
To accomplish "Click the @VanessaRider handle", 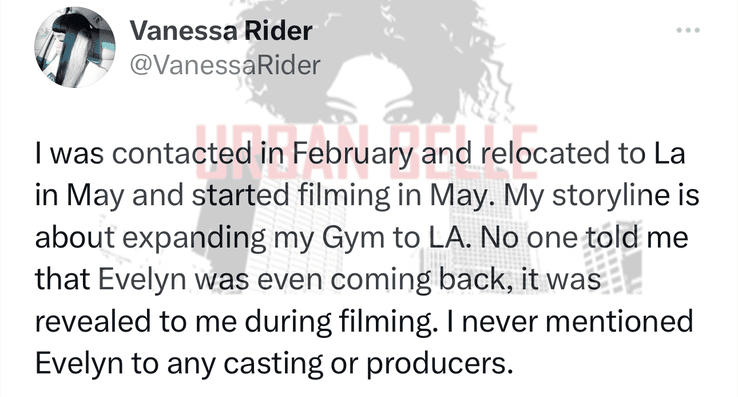I will coord(225,65).
